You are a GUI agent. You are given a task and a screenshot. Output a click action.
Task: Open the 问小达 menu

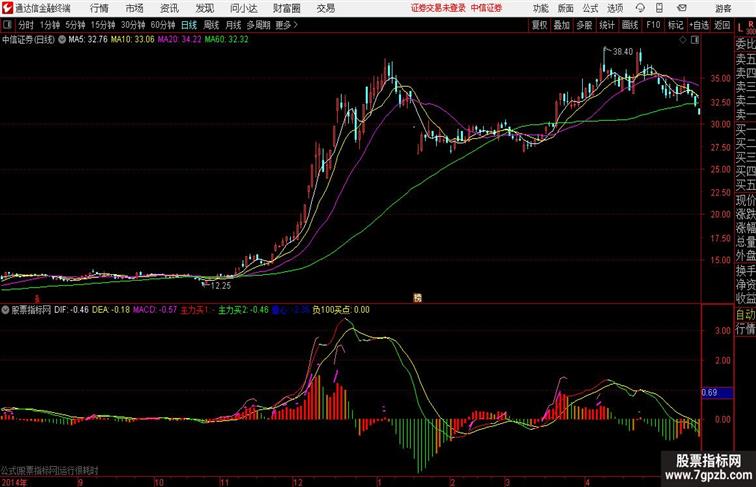[243, 8]
